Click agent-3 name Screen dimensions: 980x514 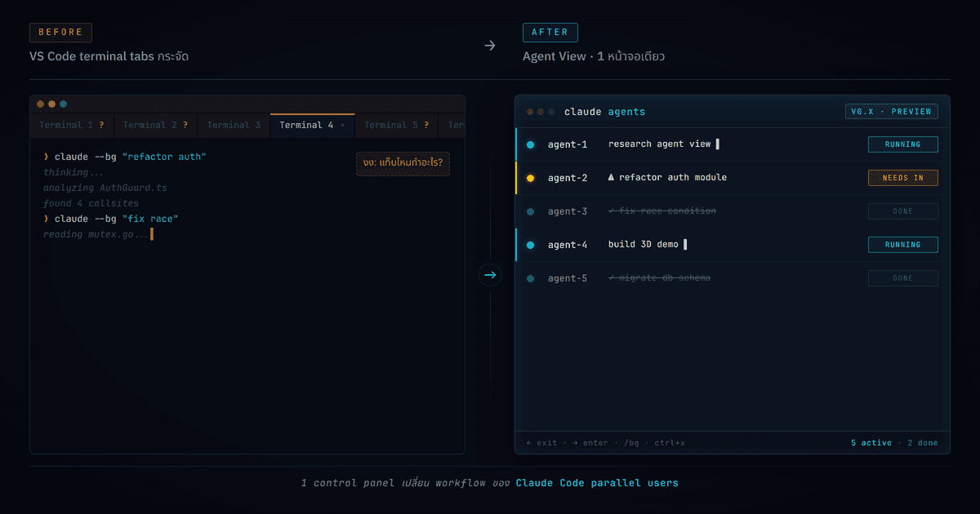coord(568,211)
